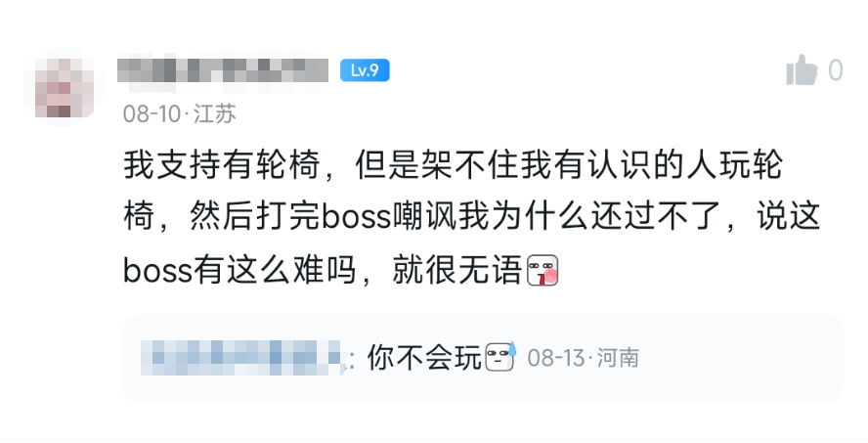Like the comment with the thumbs-up icon
868x443 pixels.
[802, 70]
